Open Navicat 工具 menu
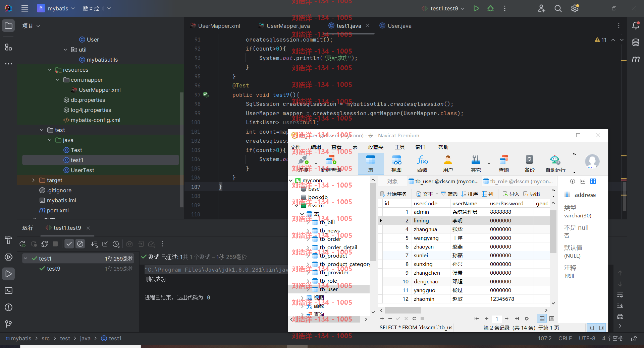This screenshot has height=348, width=644. click(400, 147)
